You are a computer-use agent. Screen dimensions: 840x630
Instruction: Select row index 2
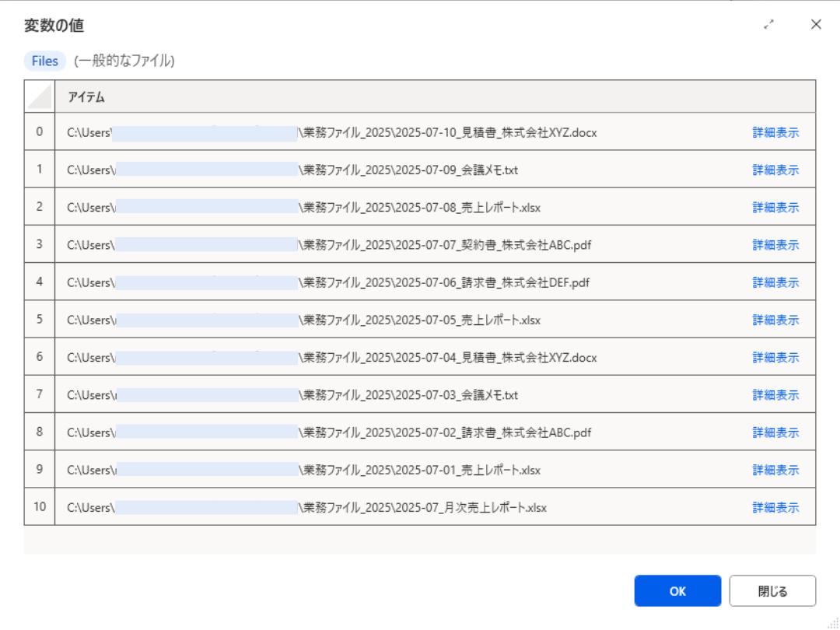click(x=40, y=207)
